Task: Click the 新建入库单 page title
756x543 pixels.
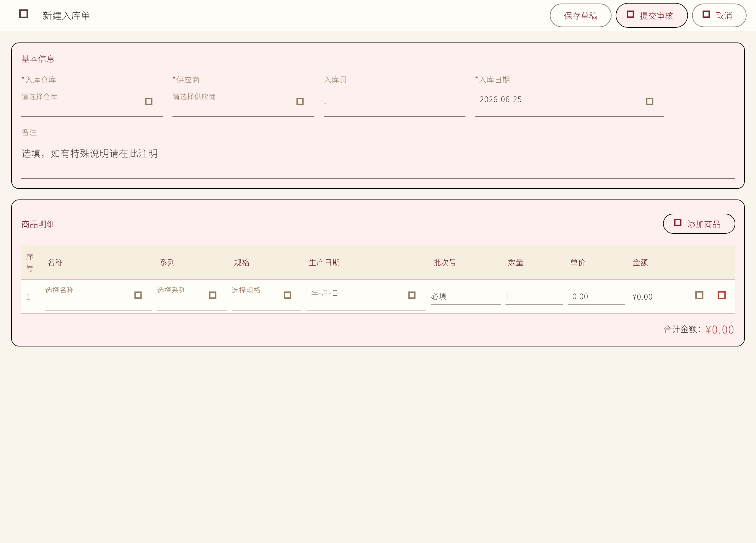Action: pyautogui.click(x=66, y=16)
